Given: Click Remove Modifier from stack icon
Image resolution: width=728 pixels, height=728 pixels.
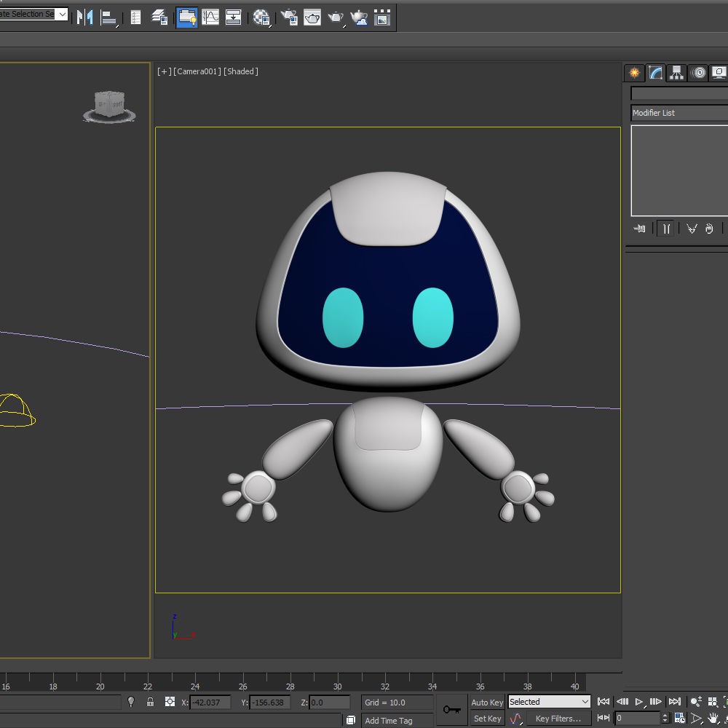Looking at the screenshot, I should coord(709,229).
